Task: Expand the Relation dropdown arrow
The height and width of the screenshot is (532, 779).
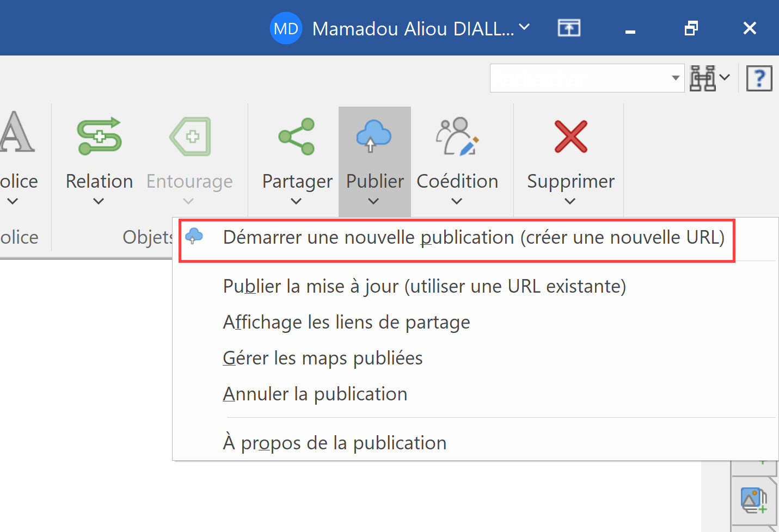Action: click(99, 201)
